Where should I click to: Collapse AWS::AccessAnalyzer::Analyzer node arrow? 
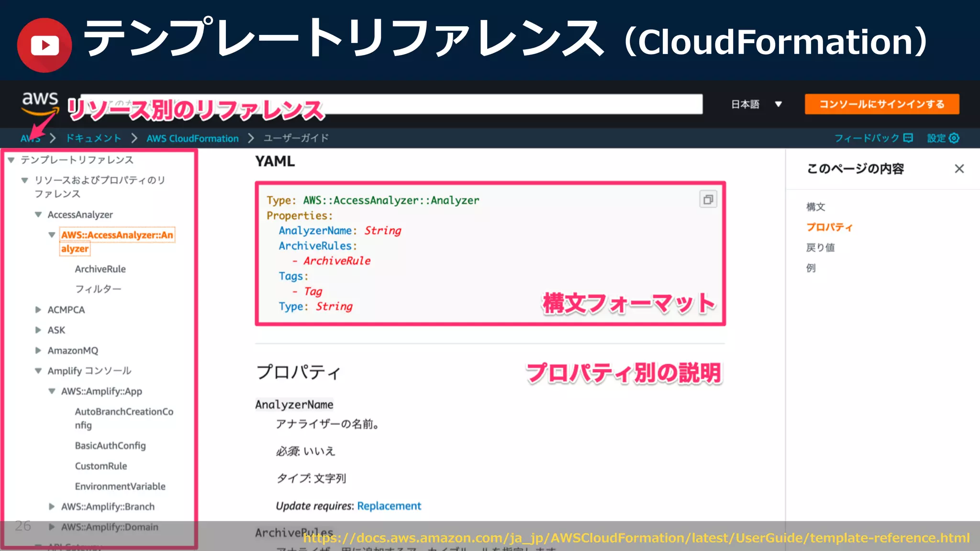[52, 235]
